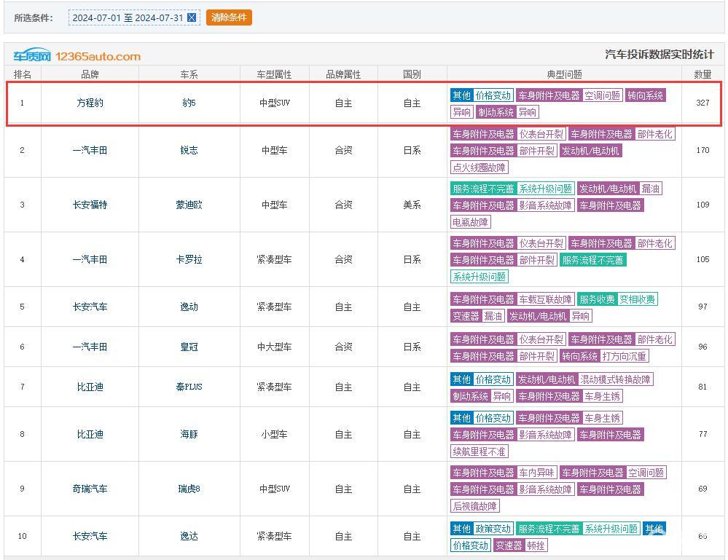This screenshot has height=560, width=728.
Task: Open the 锐志 series link
Action: pyautogui.click(x=189, y=150)
